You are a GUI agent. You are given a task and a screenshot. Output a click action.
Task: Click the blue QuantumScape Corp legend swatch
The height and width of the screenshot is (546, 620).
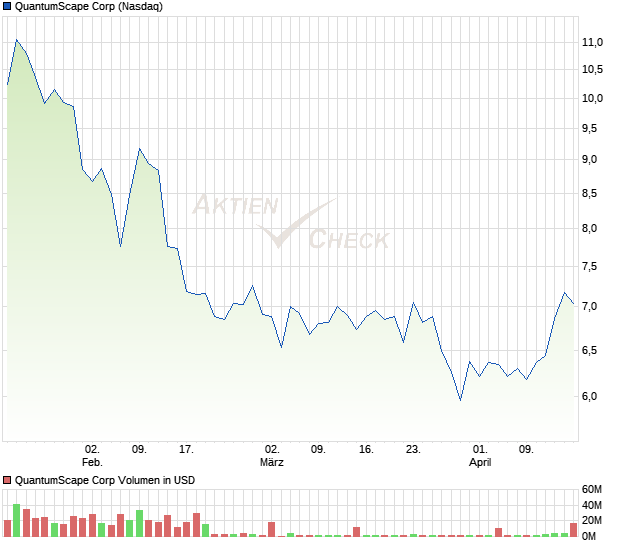[x=7, y=6]
